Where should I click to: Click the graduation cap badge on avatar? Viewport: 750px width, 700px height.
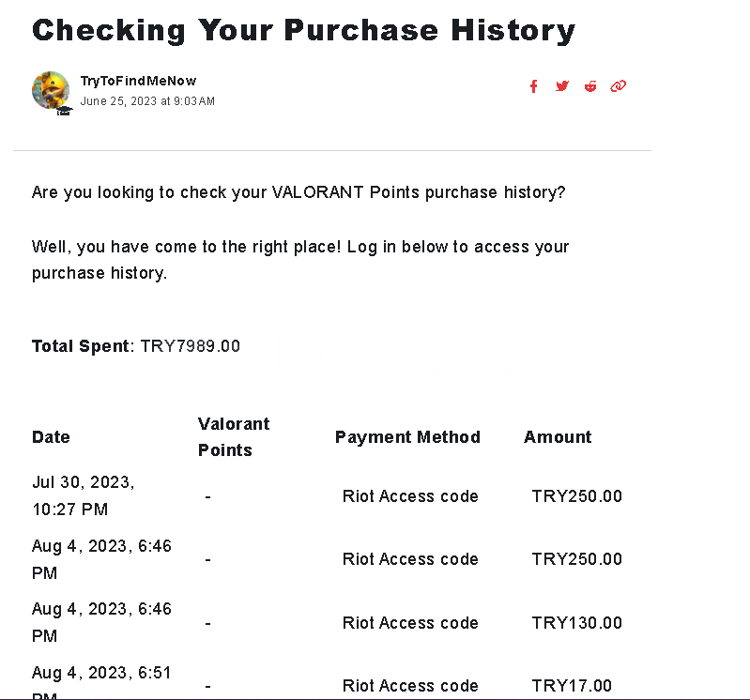click(x=64, y=110)
